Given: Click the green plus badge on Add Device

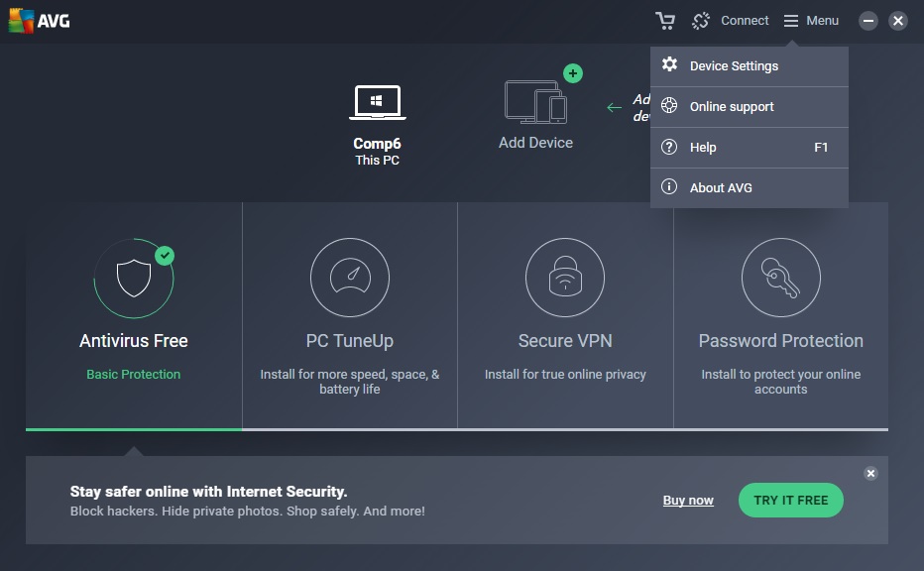Looking at the screenshot, I should point(572,73).
